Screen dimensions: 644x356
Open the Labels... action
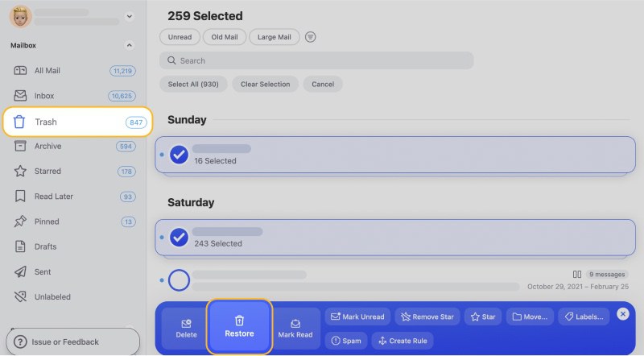tap(584, 317)
